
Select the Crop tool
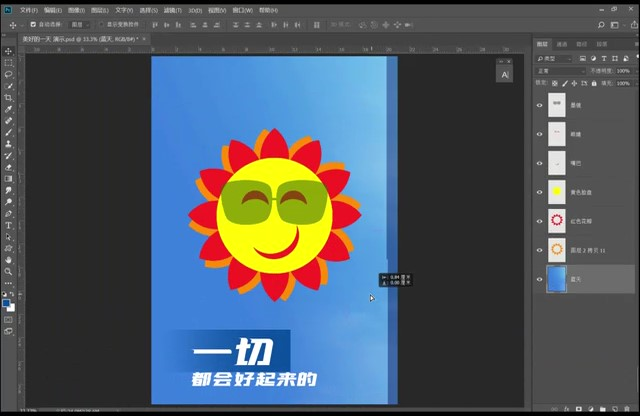(9, 98)
